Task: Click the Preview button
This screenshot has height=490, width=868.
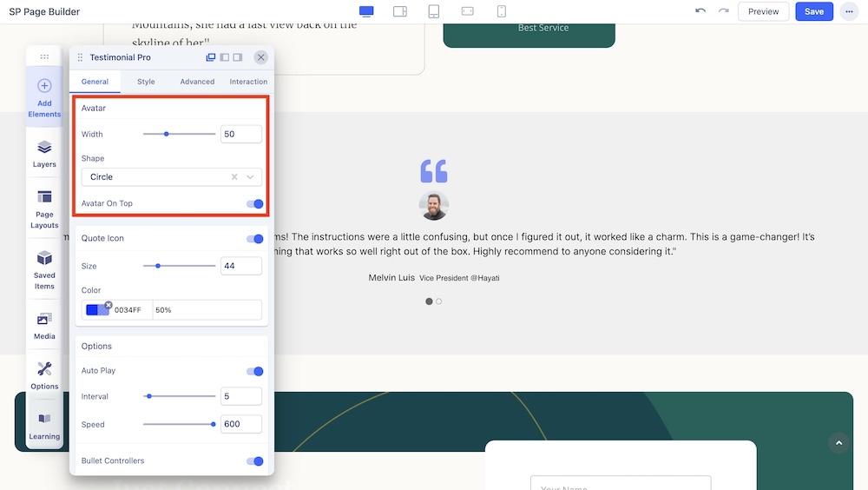Action: click(x=763, y=11)
